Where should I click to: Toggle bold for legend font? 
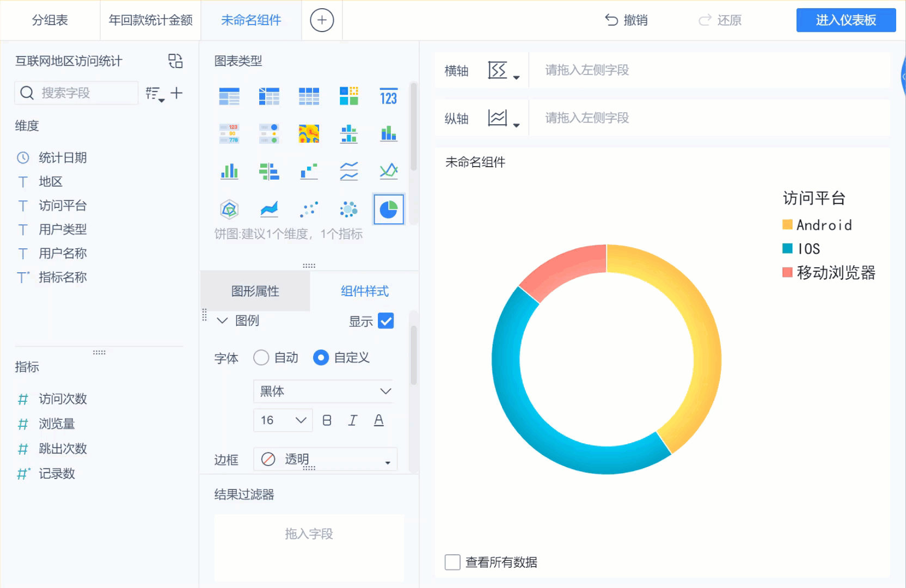pyautogui.click(x=327, y=420)
